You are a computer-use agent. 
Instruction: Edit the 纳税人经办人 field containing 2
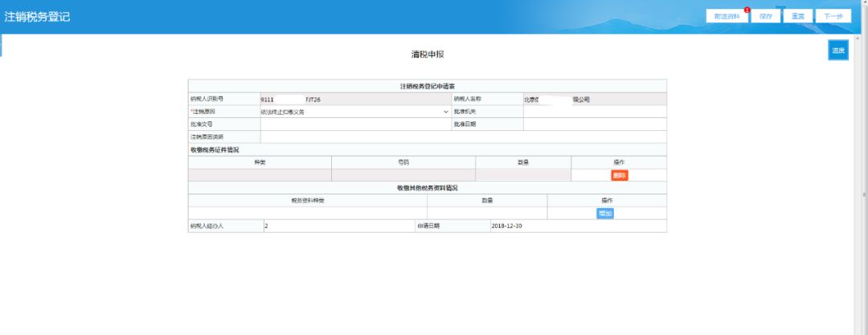pos(339,226)
